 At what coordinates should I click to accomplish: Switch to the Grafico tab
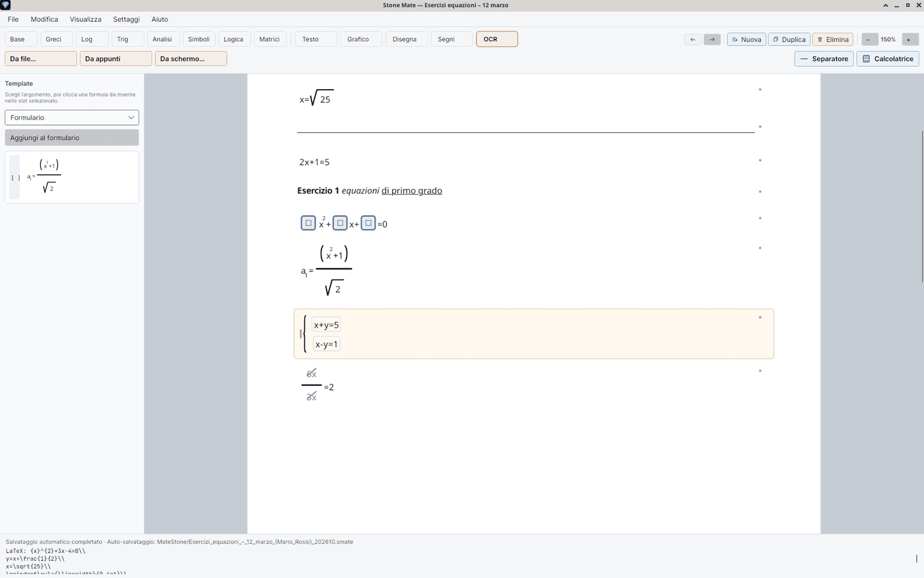(x=361, y=40)
